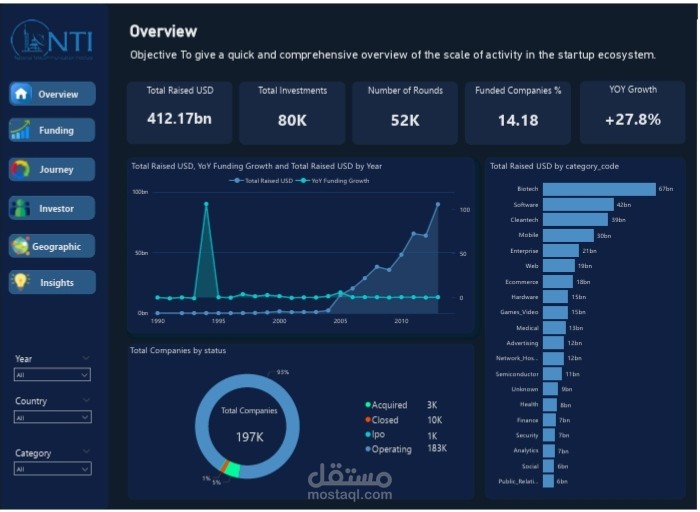Click the Overview page heading
This screenshot has height=512, width=700.
(x=163, y=31)
